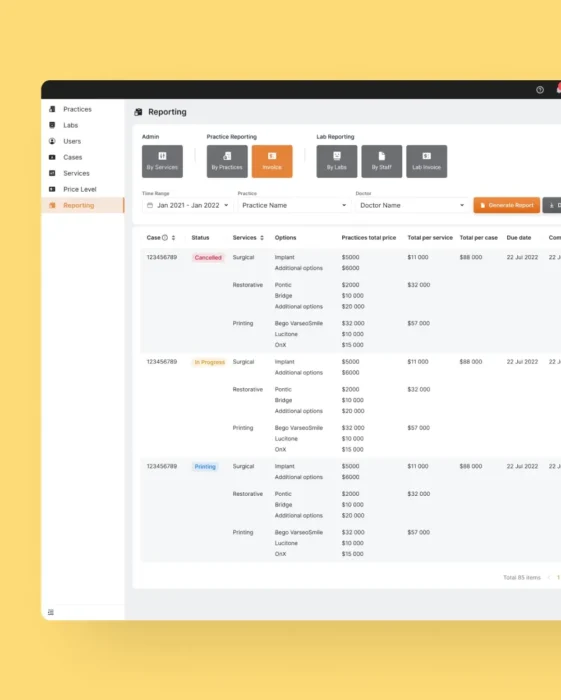Select the By Staff report tile
Image resolution: width=561 pixels, height=700 pixels.
click(382, 161)
